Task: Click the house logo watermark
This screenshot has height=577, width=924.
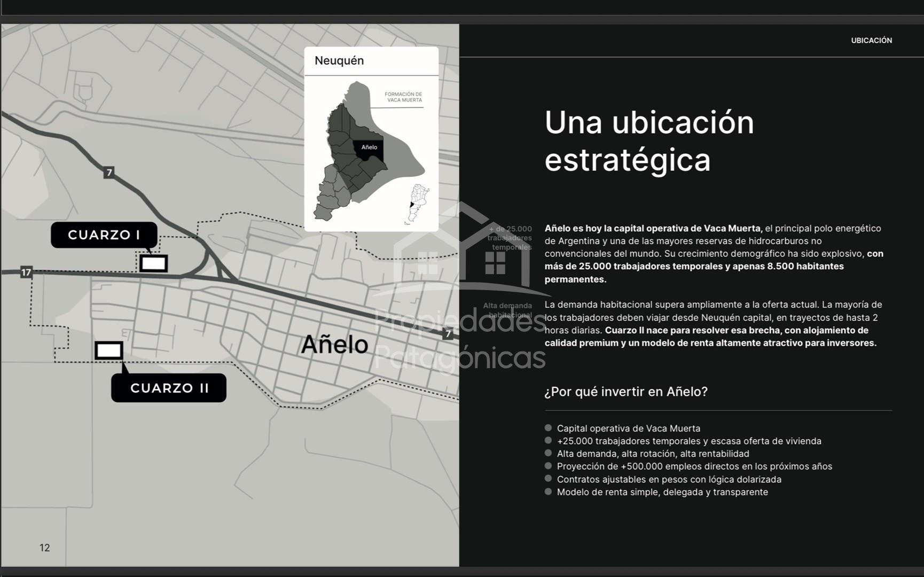Action: point(463,250)
